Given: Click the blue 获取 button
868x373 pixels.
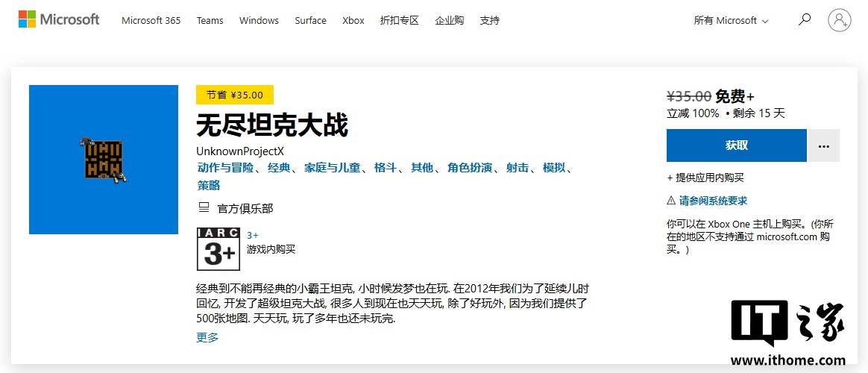Looking at the screenshot, I should pyautogui.click(x=736, y=145).
